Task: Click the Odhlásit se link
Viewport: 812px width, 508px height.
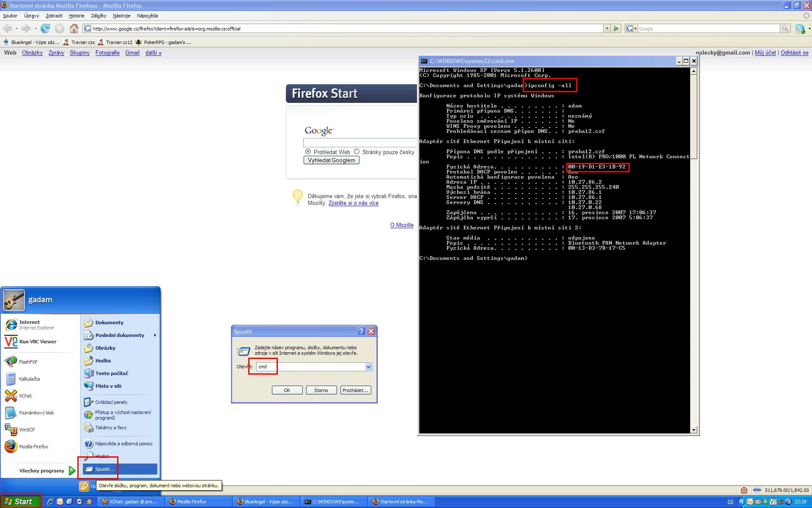Action: [795, 53]
